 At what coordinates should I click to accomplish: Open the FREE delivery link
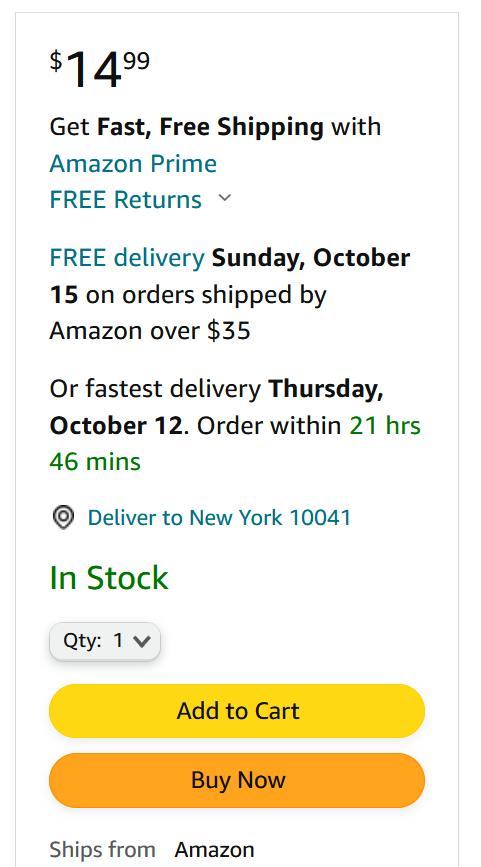pyautogui.click(x=127, y=258)
